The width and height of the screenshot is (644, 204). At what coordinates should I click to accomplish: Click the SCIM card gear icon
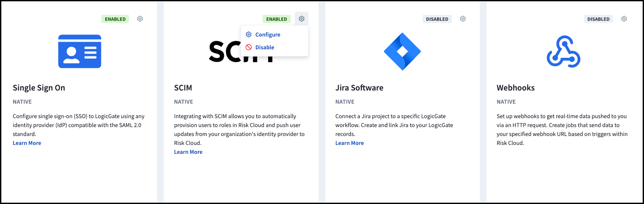(x=302, y=19)
